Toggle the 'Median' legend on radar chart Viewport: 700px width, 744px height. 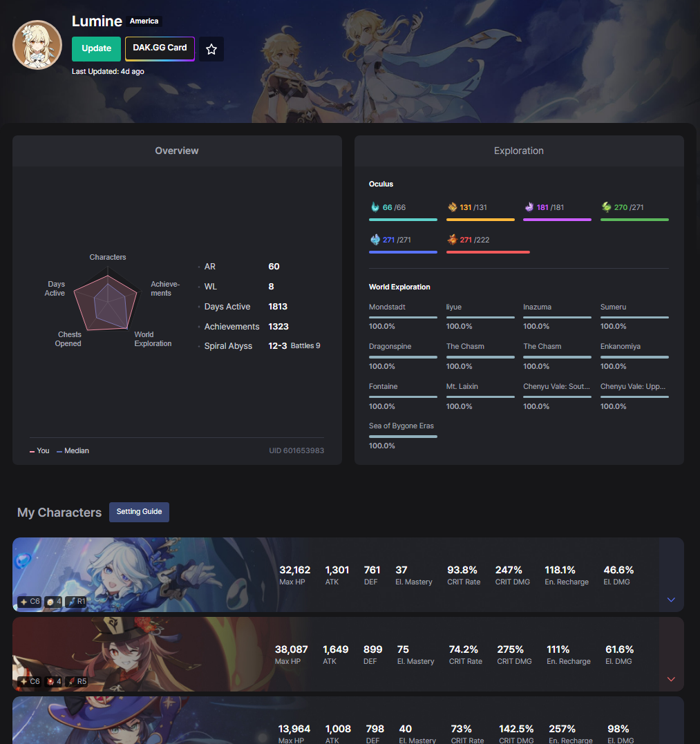73,451
